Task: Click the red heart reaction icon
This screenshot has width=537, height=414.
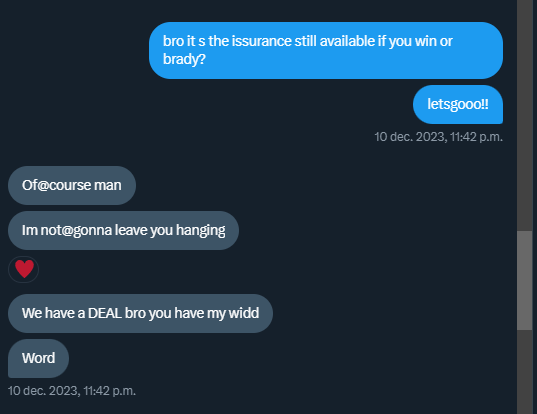Action: (24, 269)
